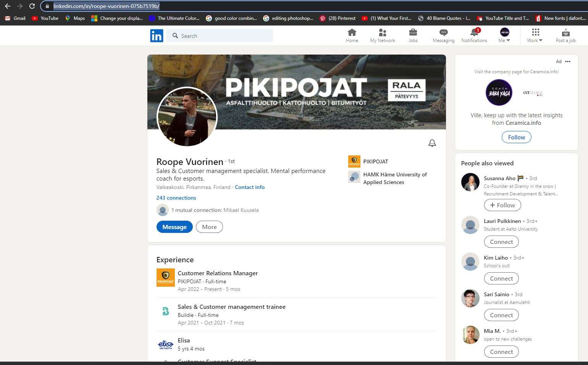
Task: Open Customer Relations Manager experience entry
Action: (218, 273)
